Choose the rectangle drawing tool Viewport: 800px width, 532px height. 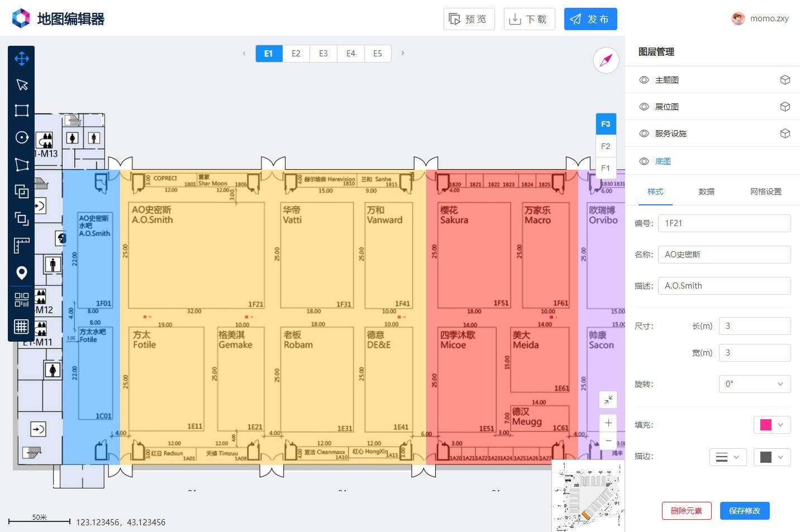click(x=22, y=111)
